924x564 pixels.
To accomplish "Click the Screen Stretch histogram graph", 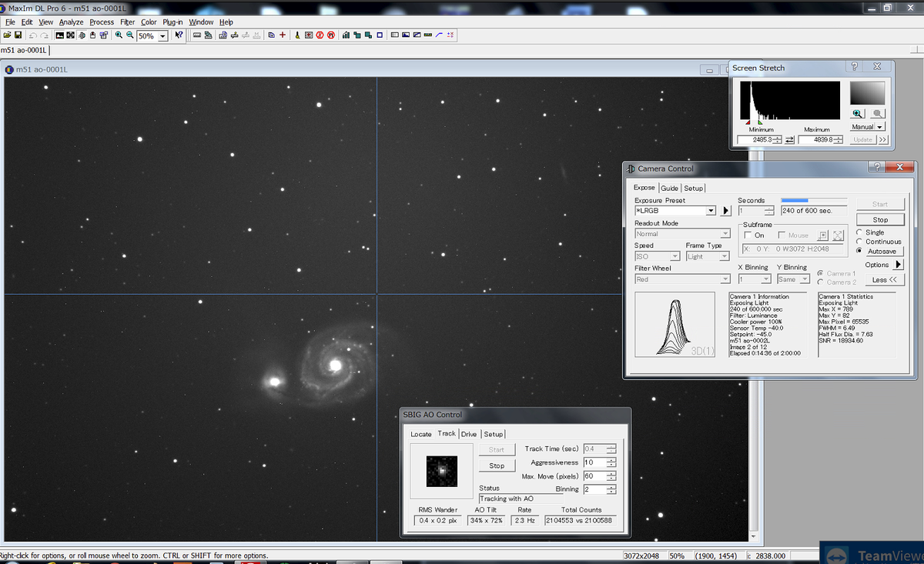I will pos(791,102).
